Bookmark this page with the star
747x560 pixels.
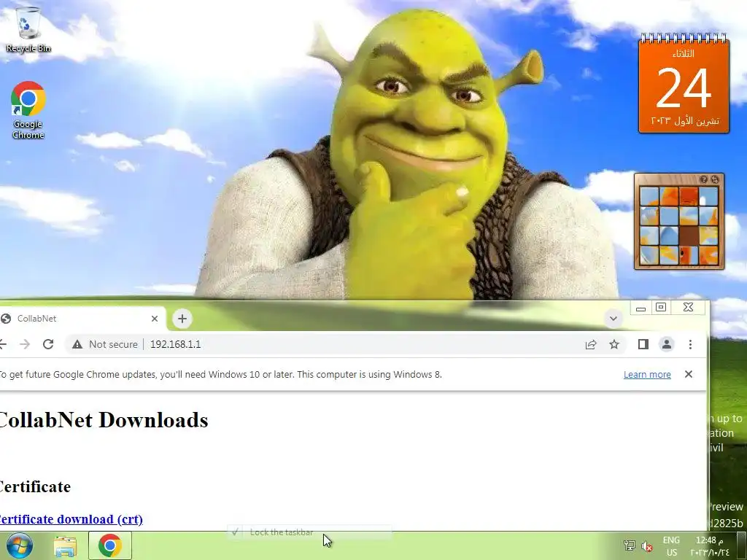(x=614, y=344)
